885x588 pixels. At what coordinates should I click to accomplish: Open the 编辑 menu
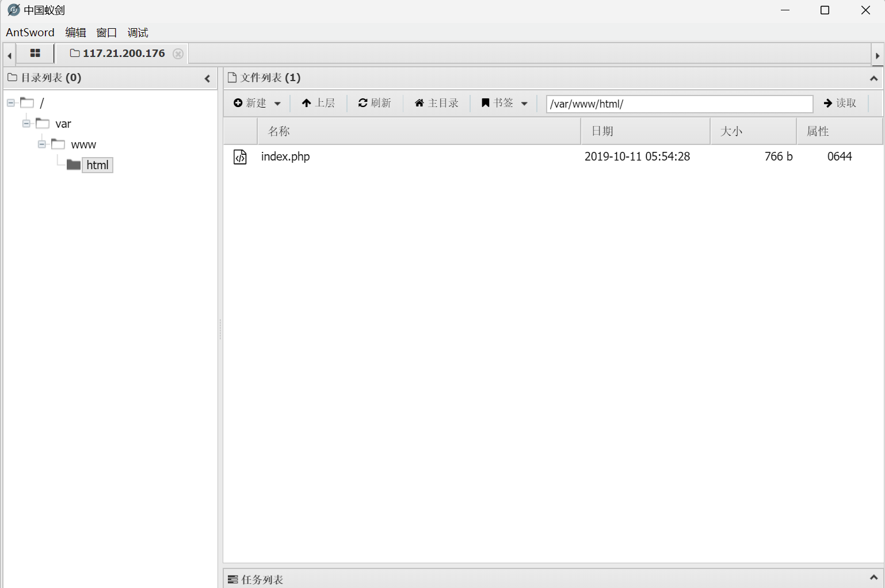(x=75, y=32)
